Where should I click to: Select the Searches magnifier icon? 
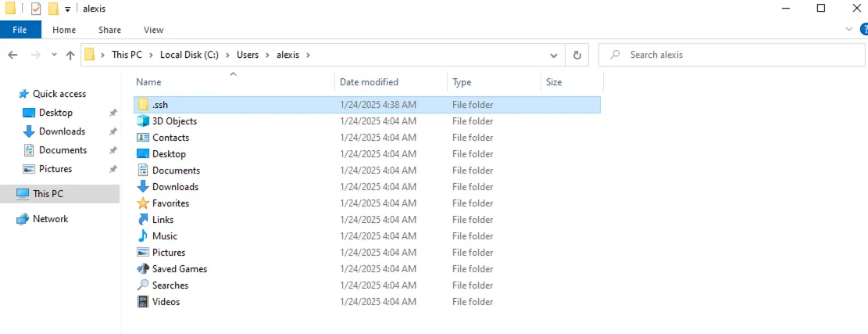pos(144,286)
